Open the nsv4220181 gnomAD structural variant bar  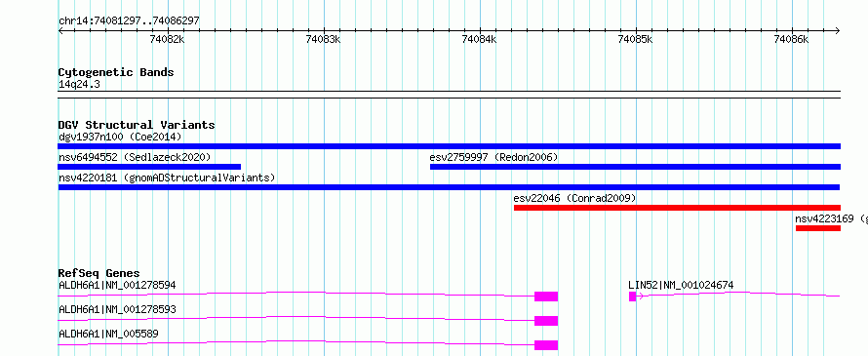pos(449,187)
